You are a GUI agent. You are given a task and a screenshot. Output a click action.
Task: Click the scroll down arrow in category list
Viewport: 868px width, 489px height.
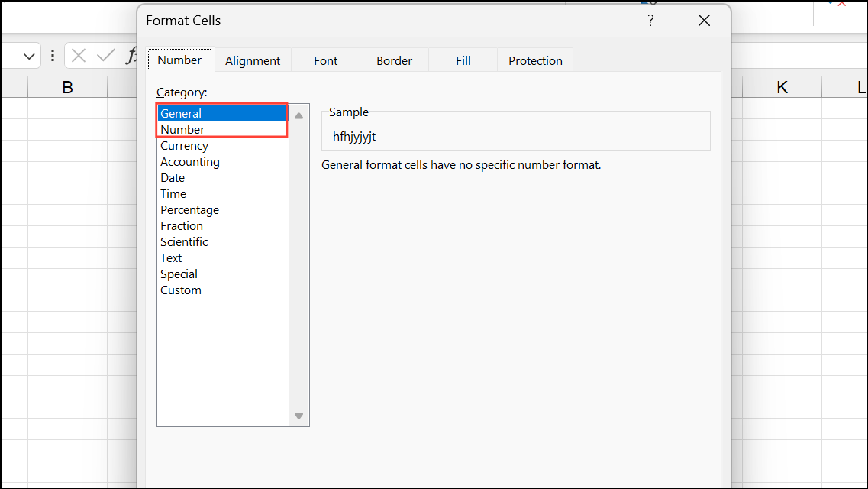pyautogui.click(x=298, y=415)
